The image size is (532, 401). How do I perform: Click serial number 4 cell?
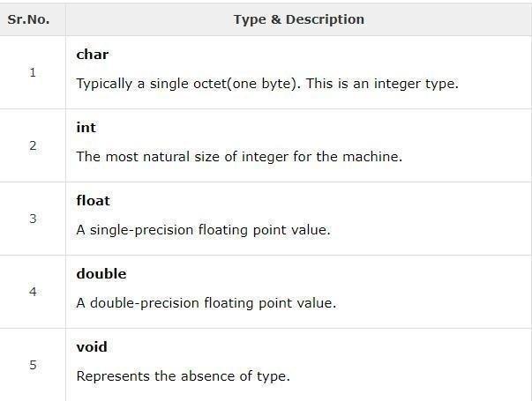33,292
